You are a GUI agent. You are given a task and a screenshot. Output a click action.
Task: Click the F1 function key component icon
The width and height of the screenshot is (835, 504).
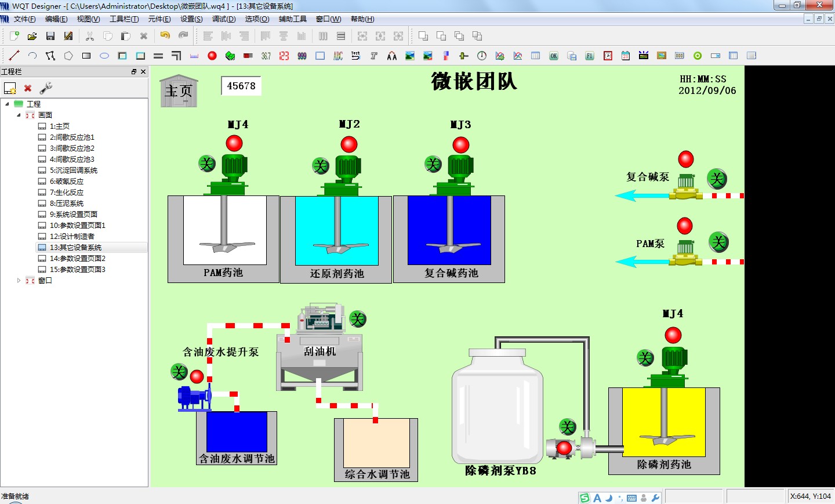(590, 56)
